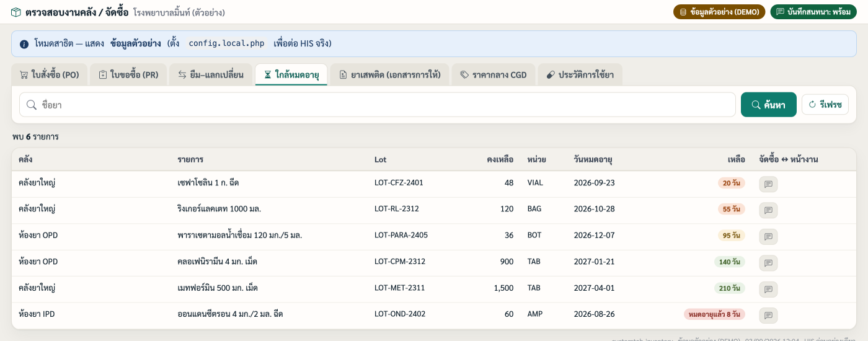Click config.local.php code text in banner
This screenshot has width=868, height=341.
pyautogui.click(x=226, y=43)
